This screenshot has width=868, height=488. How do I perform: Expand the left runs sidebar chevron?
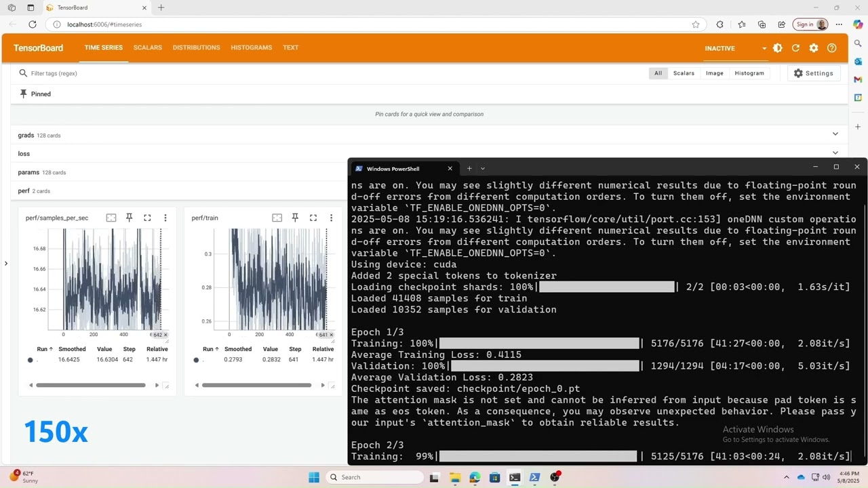[x=5, y=263]
